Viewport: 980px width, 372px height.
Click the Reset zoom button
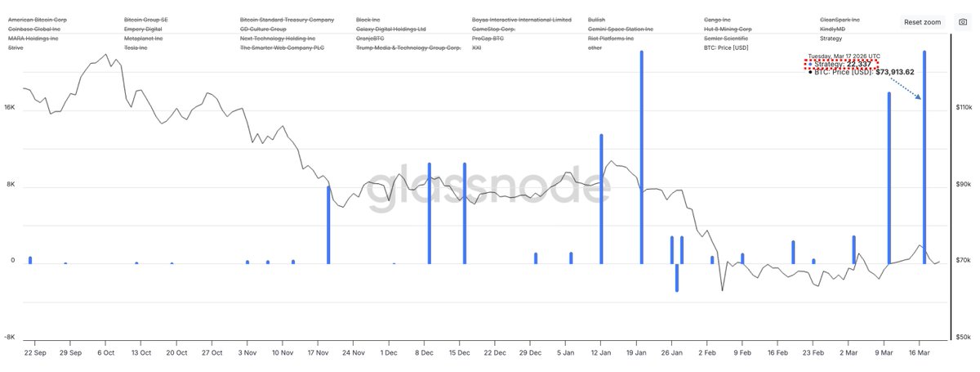coord(922,22)
